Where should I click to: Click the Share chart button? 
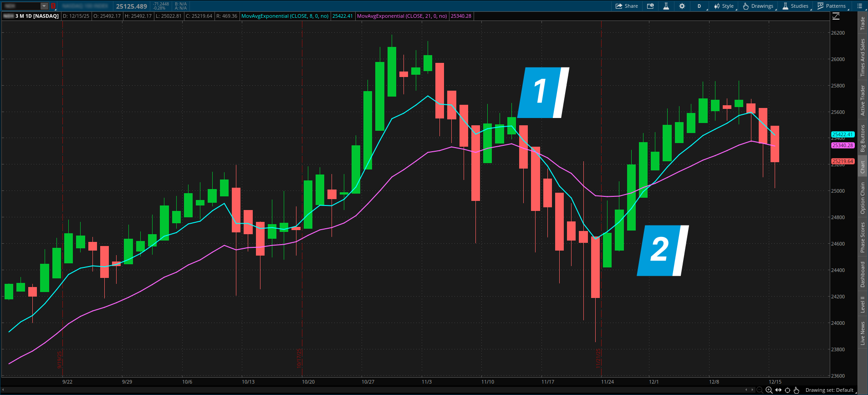coord(627,6)
